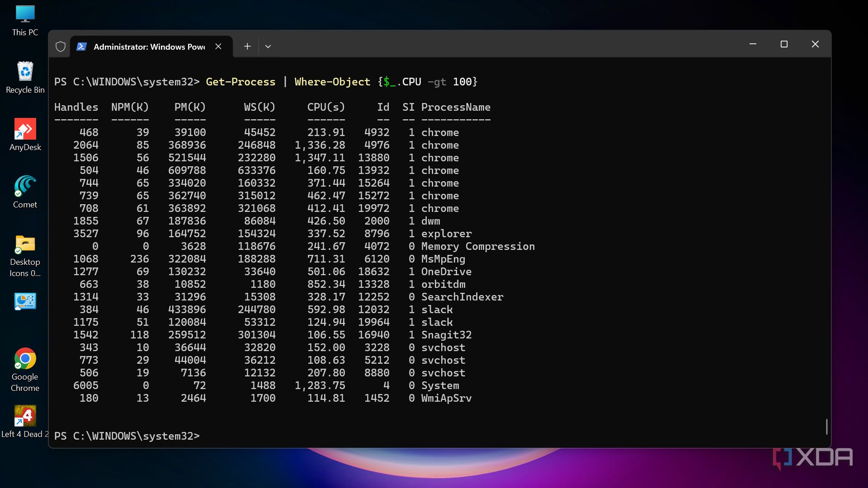Select the This PC desktop icon

pos(25,20)
